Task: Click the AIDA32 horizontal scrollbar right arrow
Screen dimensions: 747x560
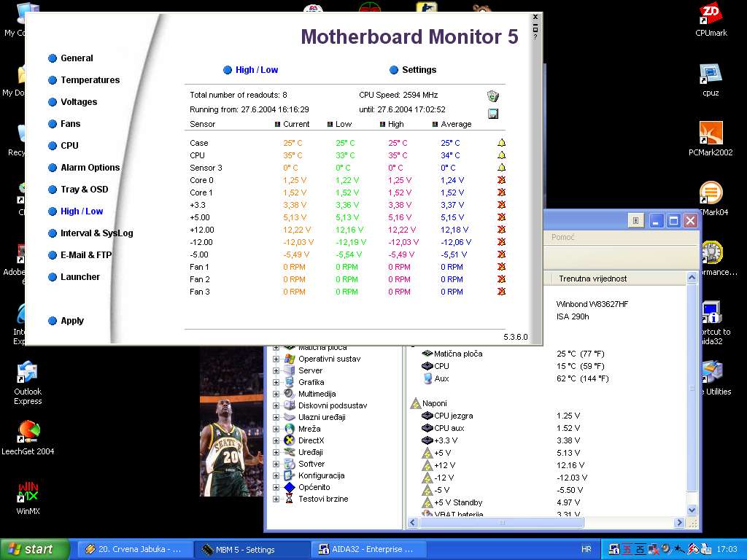Action: 680,523
